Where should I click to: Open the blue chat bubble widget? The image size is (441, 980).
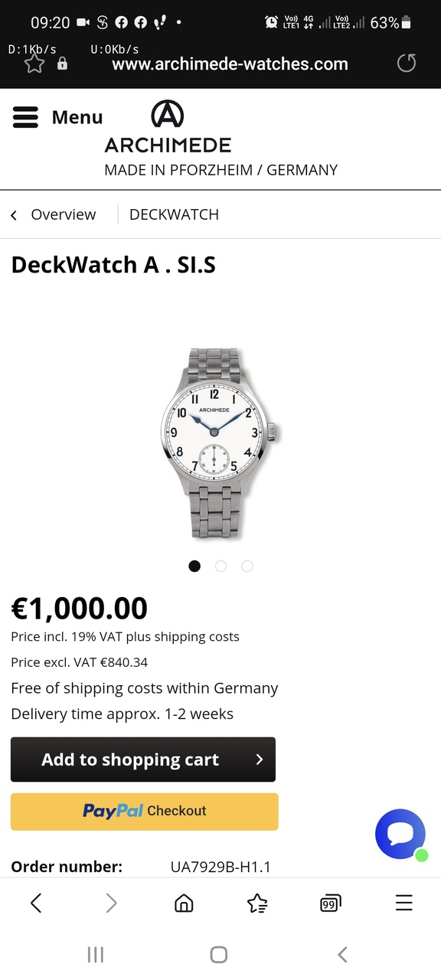pyautogui.click(x=400, y=835)
